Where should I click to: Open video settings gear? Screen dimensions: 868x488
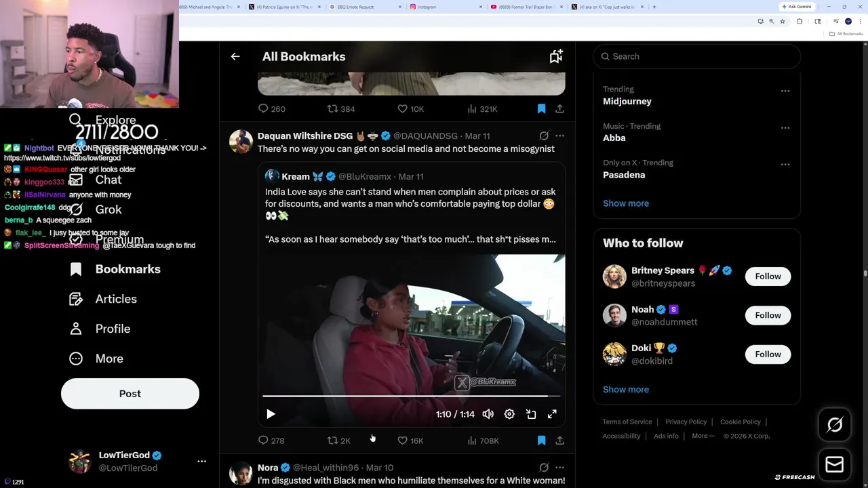tap(509, 414)
